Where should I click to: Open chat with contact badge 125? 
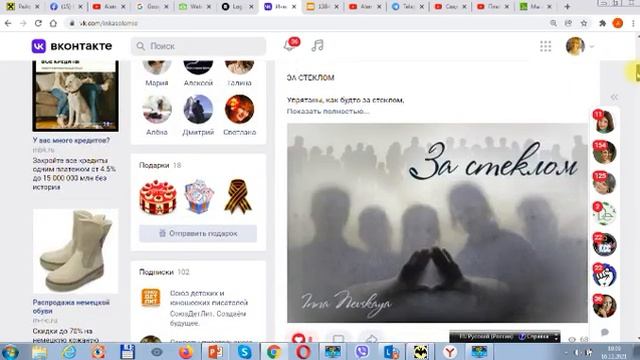point(604,183)
